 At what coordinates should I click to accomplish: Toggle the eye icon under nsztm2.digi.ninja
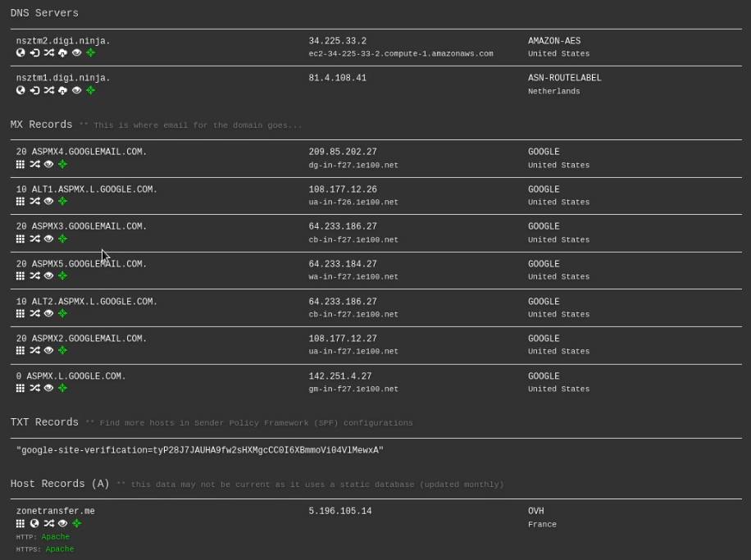coord(76,53)
